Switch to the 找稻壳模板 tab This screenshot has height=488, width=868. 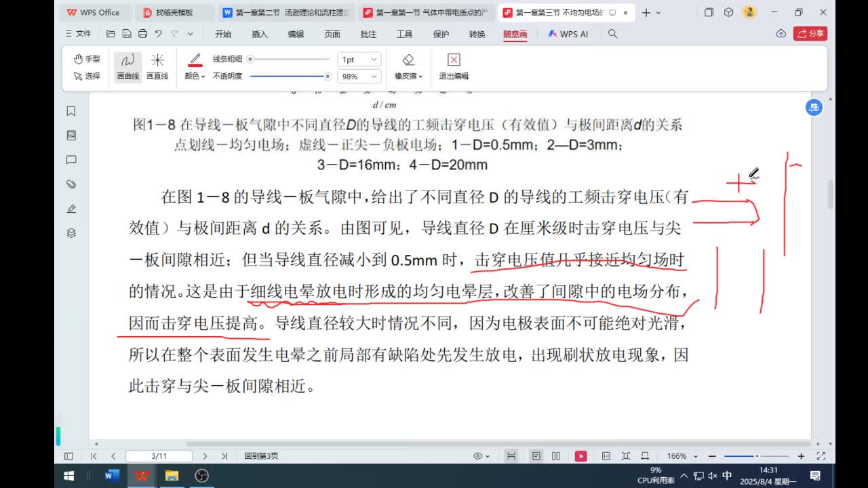click(x=174, y=12)
